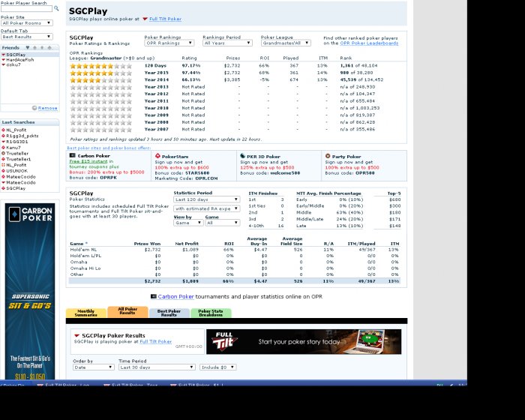The height and width of the screenshot is (420, 525).
Task: Click the Year 2015 rankings row label
Action: click(x=156, y=73)
